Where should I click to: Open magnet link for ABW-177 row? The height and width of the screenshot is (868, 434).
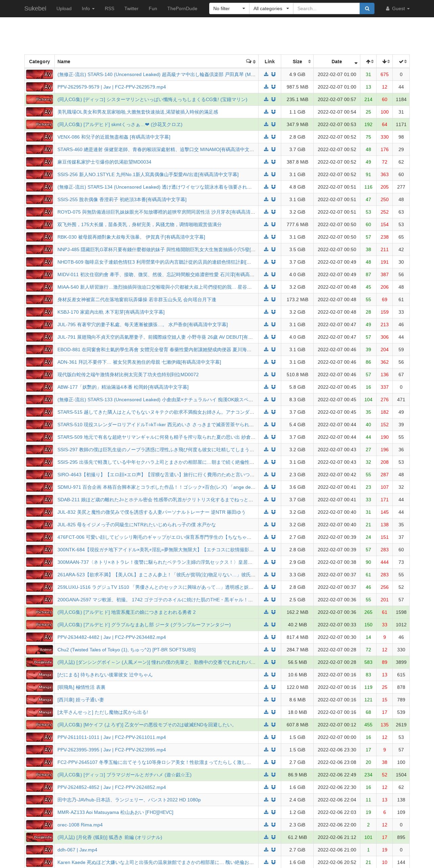273,387
